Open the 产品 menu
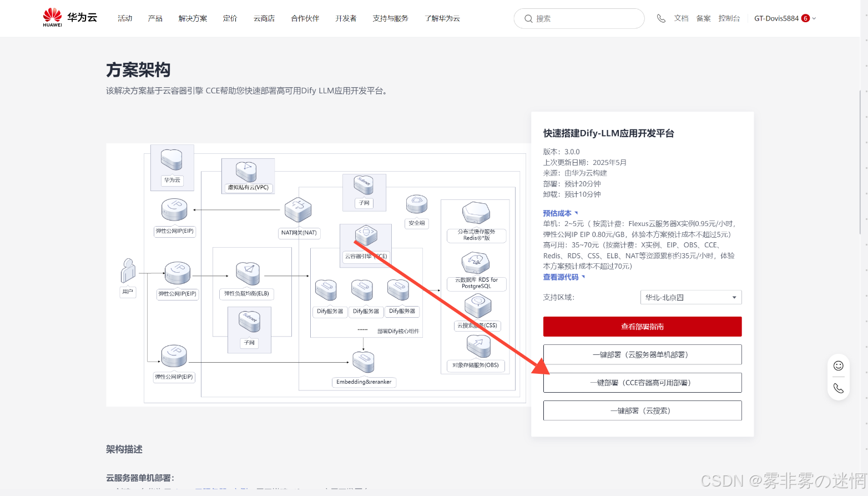 click(155, 18)
